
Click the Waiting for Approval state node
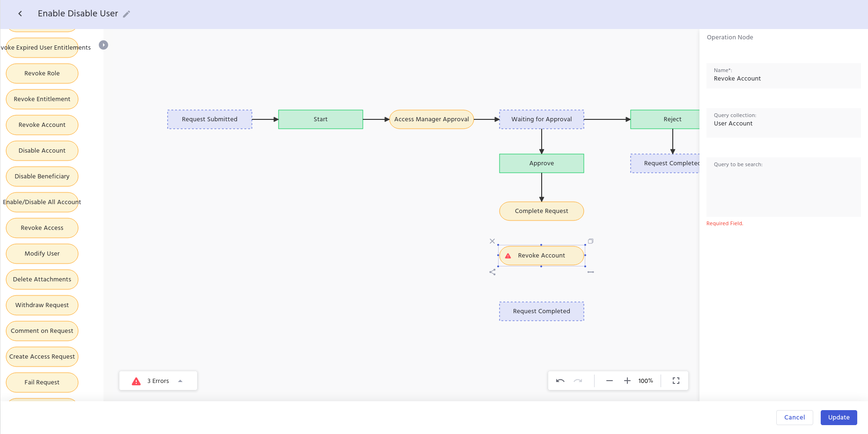pos(541,119)
